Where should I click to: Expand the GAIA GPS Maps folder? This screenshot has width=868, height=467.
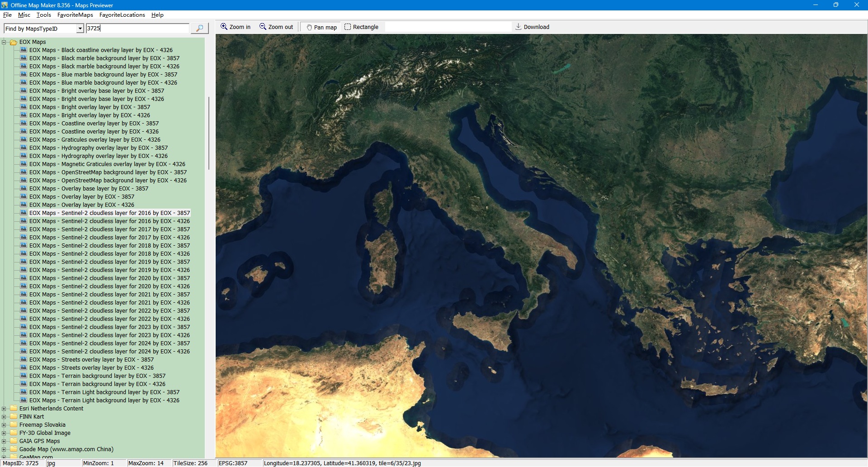[4, 441]
